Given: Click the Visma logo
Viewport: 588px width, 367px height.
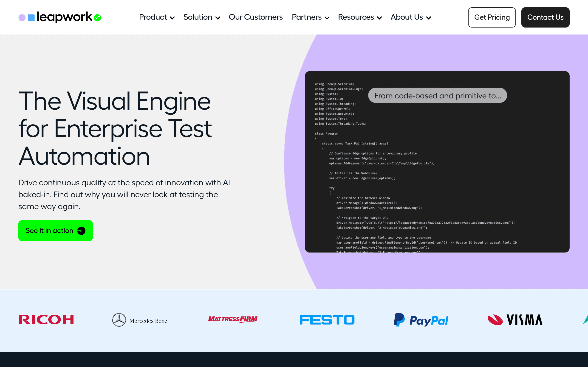Looking at the screenshot, I should pyautogui.click(x=515, y=320).
